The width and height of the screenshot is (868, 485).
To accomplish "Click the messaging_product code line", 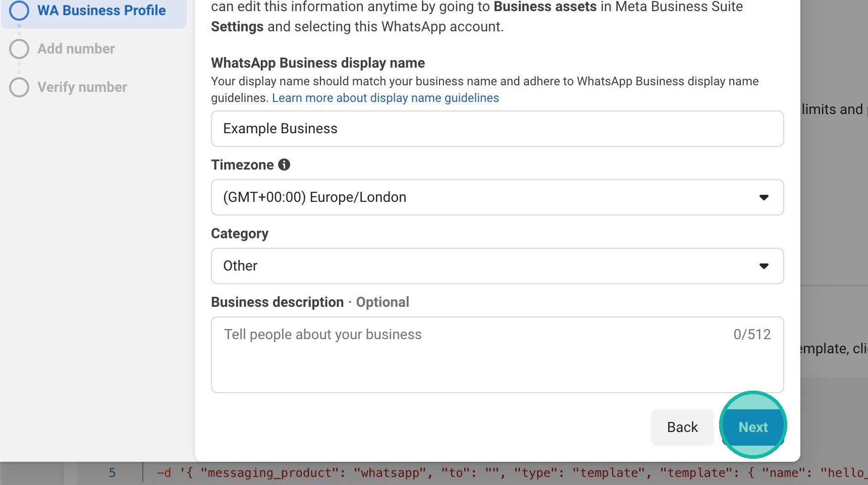I will click(505, 473).
